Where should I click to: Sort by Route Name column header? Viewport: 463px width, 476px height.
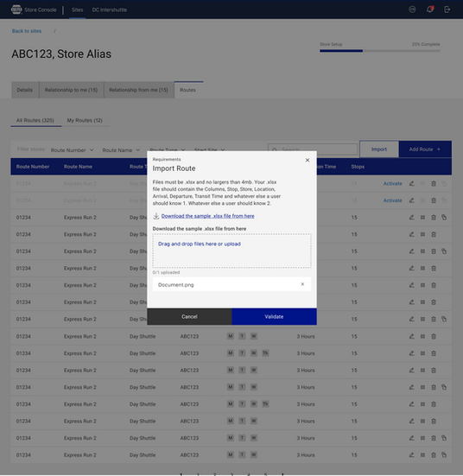coord(78,167)
